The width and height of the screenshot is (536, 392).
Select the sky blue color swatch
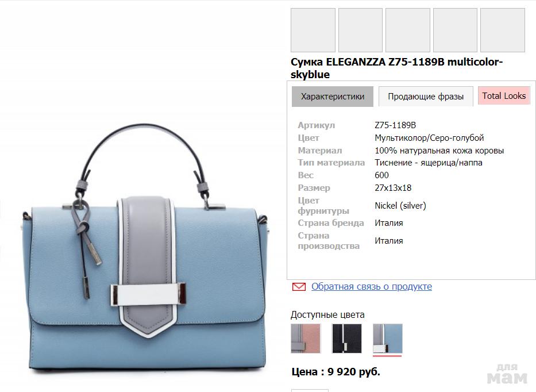point(388,339)
